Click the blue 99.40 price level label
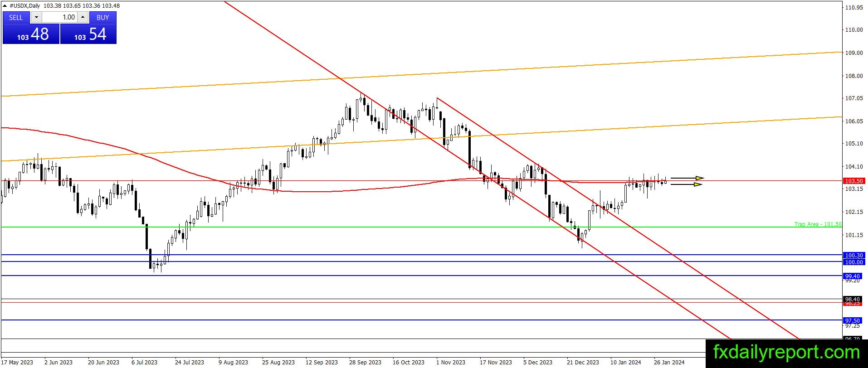Viewport: 868px width, 368px height. pos(852,276)
